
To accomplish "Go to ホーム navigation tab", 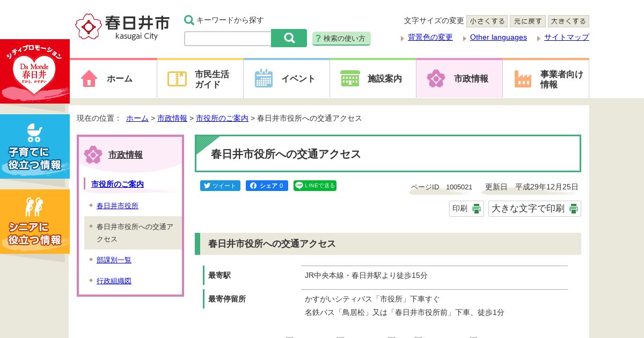I will point(113,78).
